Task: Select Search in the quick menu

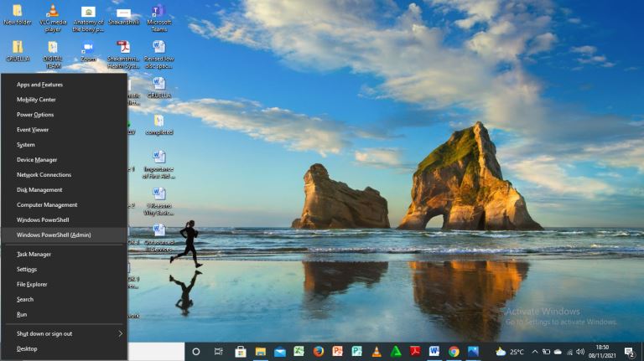Action: click(x=64, y=299)
